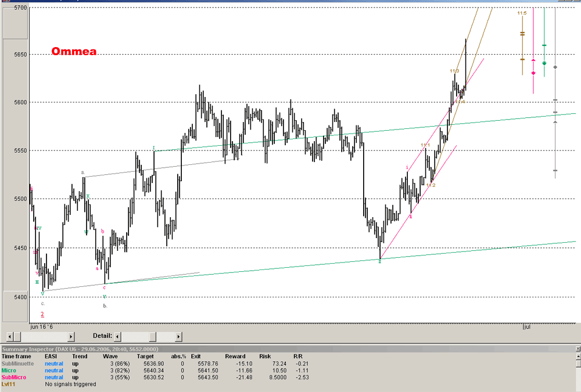This screenshot has height=392, width=581.
Task: Close the Summary Inspector panel
Action: coord(578,349)
